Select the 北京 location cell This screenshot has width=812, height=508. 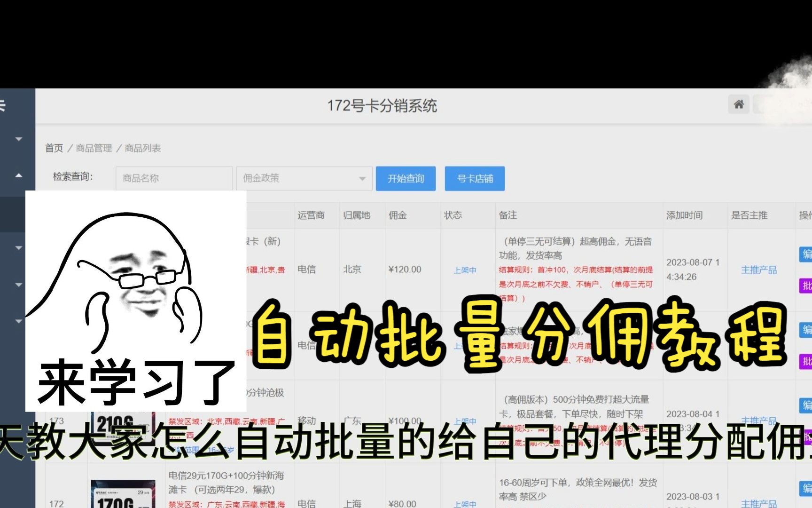[x=352, y=269]
